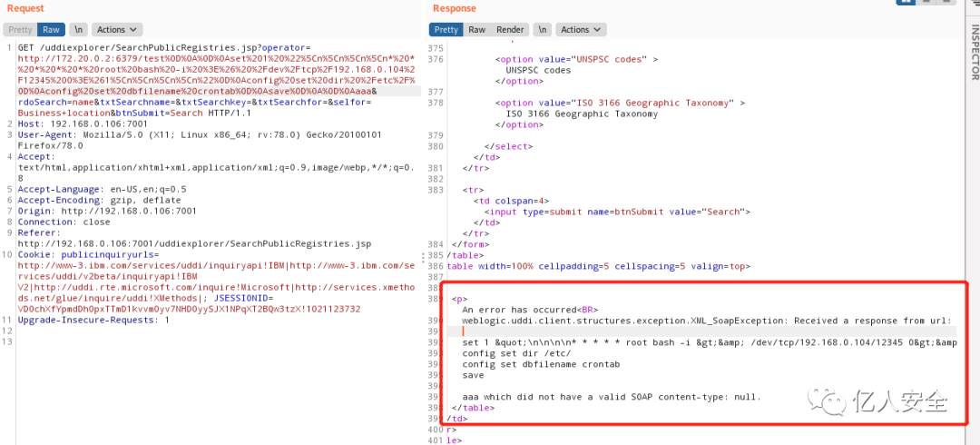
Task: Select the Pretty tab in Response panel
Action: (446, 29)
